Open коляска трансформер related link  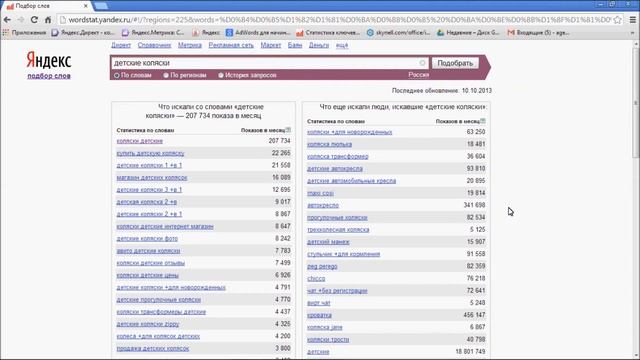click(x=338, y=156)
